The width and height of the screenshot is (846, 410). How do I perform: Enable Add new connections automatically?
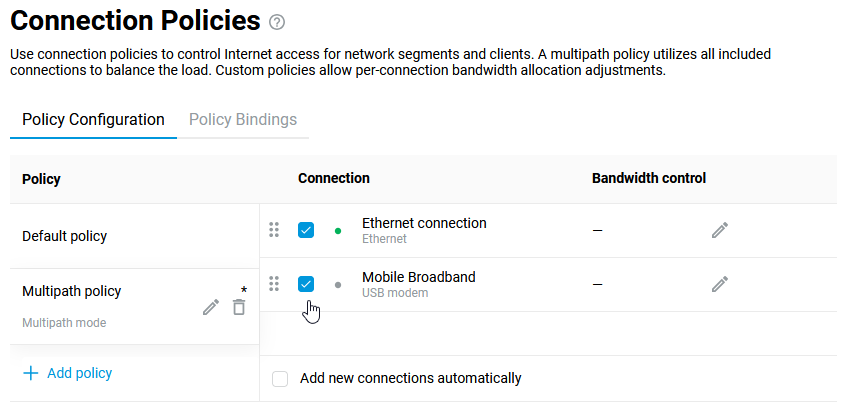280,379
